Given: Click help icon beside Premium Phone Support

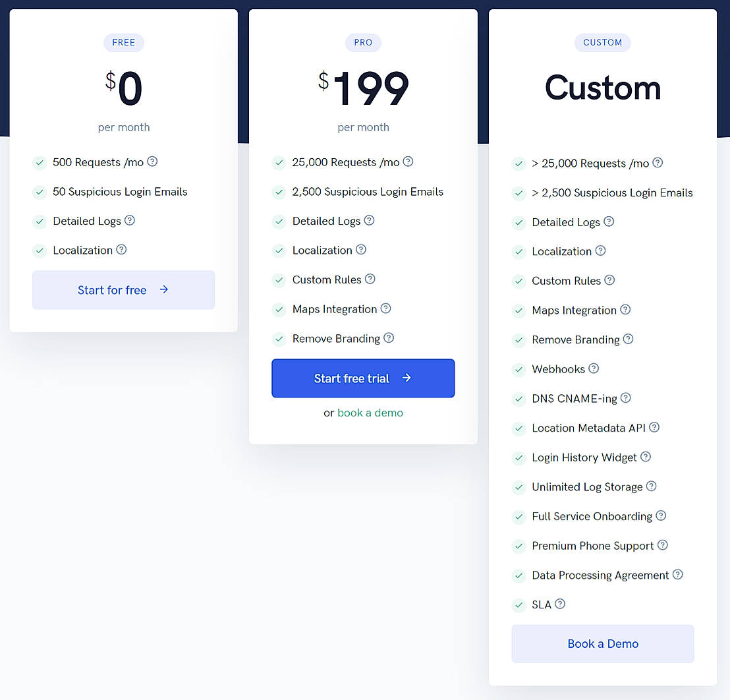Looking at the screenshot, I should [663, 545].
